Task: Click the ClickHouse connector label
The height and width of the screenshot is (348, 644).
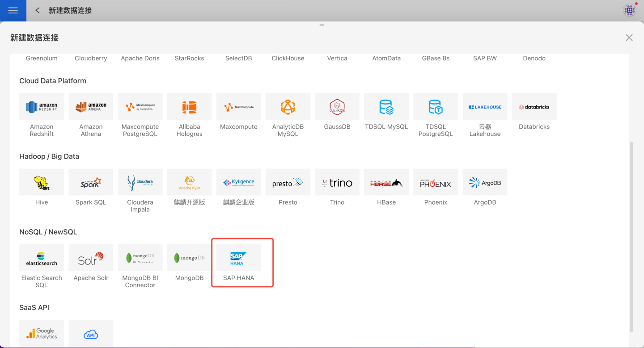Action: tap(288, 59)
